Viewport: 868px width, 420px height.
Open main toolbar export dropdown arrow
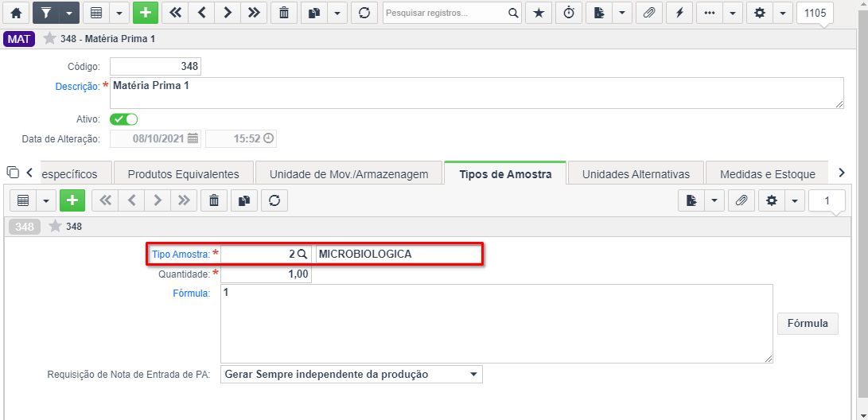pos(621,14)
